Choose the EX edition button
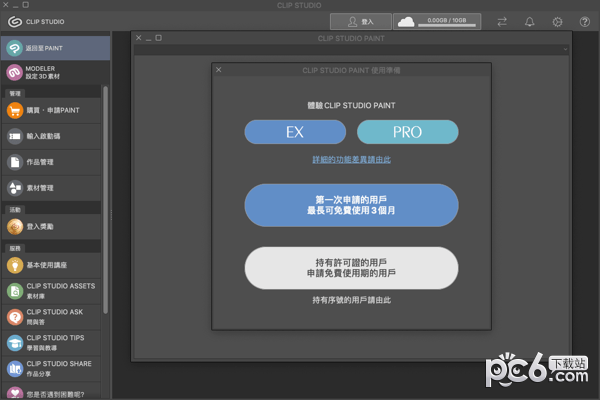This screenshot has width=600, height=400. click(295, 132)
